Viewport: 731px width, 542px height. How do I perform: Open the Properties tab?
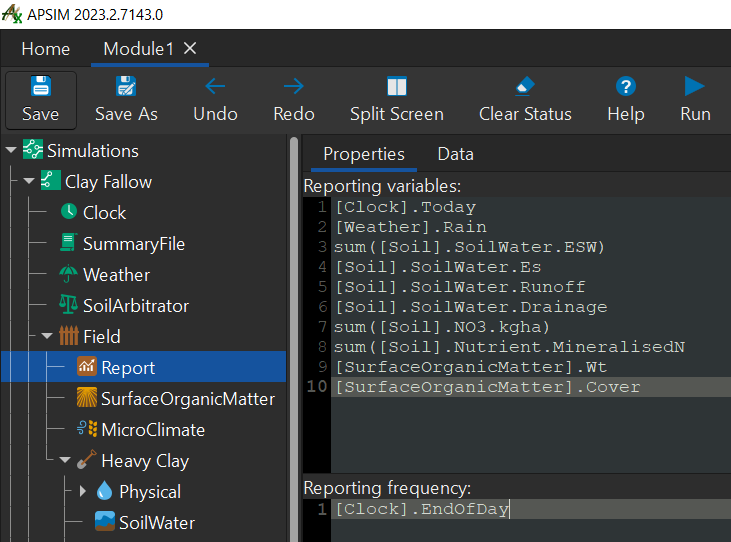click(364, 154)
